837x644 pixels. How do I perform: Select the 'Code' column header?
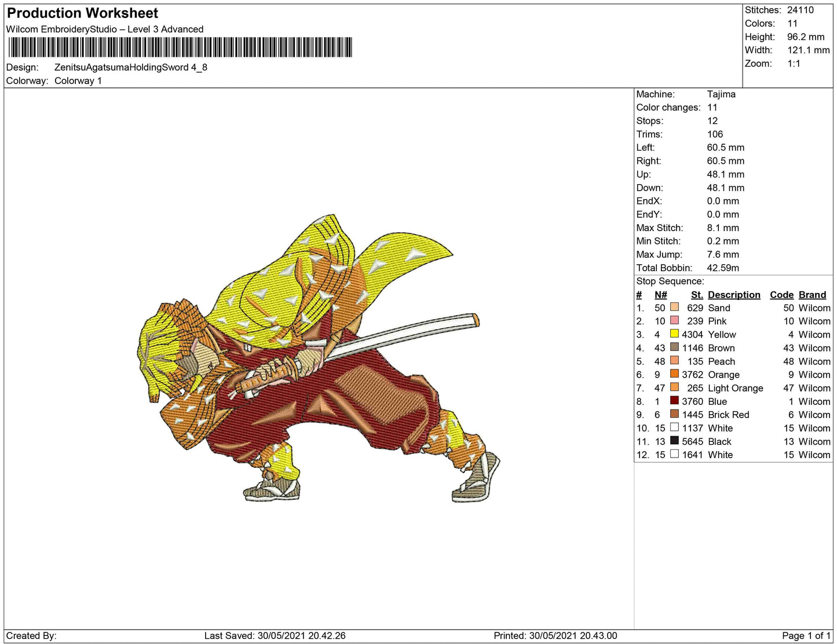pyautogui.click(x=781, y=295)
